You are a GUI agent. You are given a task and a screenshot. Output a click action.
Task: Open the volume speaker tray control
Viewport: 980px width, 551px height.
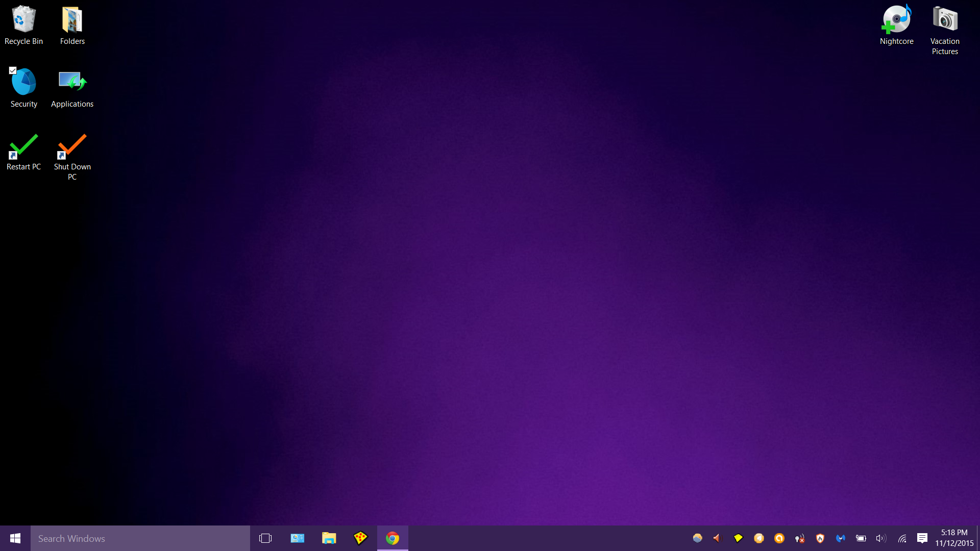pyautogui.click(x=881, y=538)
